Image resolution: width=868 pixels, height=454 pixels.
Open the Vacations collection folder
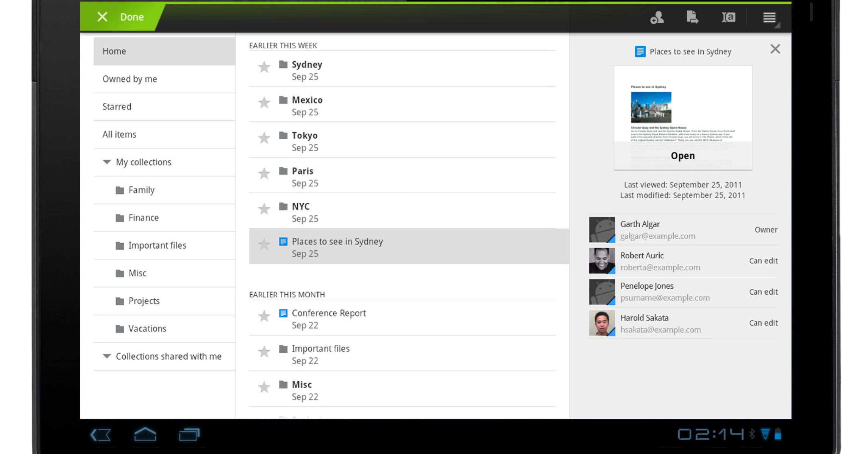(147, 329)
